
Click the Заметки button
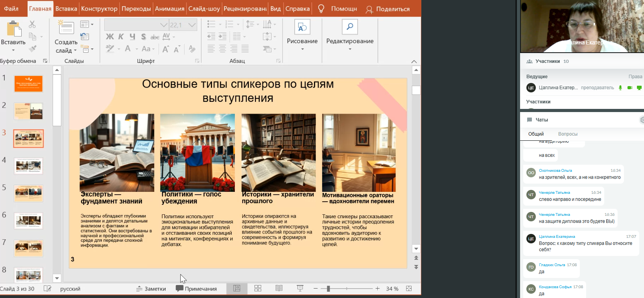151,289
